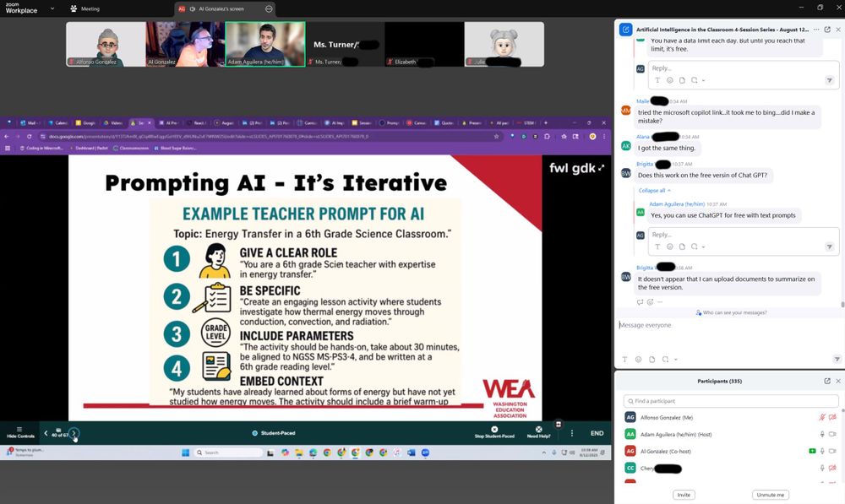Viewport: 845px width, 504px height.
Task: Open the three-dot menu in presenter bar
Action: (x=572, y=433)
